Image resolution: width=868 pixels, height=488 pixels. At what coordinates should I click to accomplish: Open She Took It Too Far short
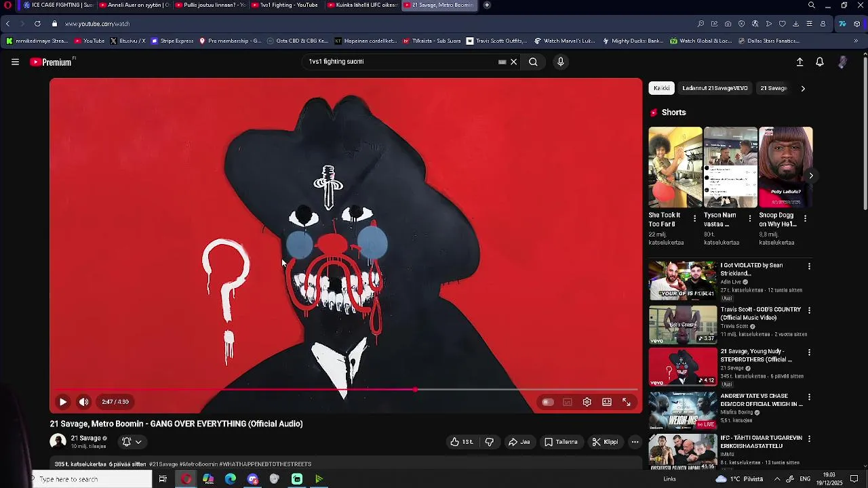point(675,167)
